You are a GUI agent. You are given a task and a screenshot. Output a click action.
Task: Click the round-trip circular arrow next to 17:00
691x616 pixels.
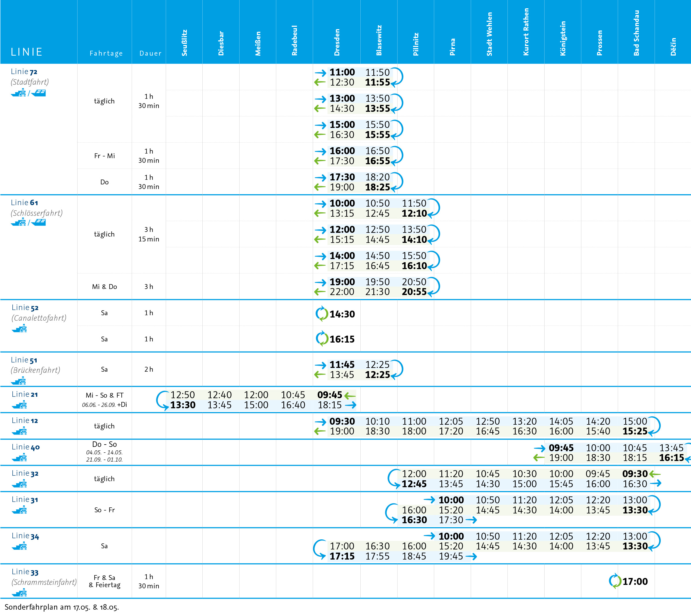[x=615, y=581]
